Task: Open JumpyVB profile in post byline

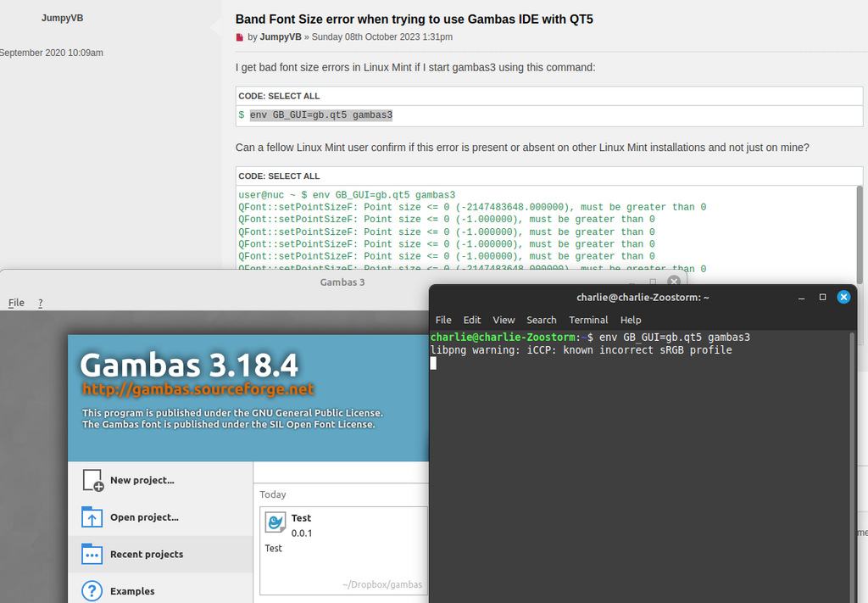Action: coord(281,37)
